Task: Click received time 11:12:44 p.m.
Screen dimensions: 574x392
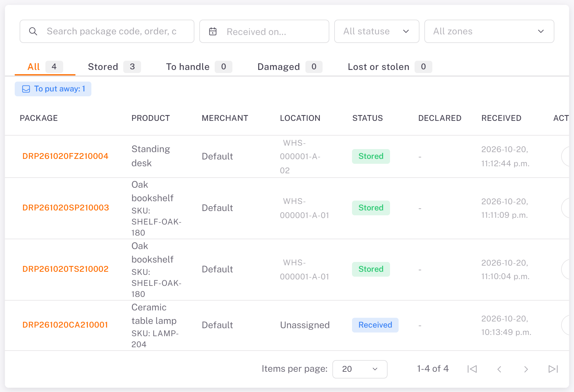Action: [505, 163]
